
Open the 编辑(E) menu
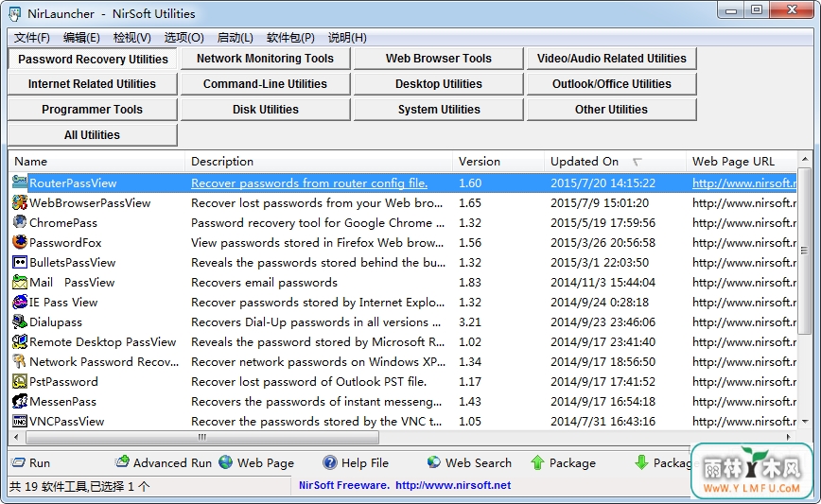81,38
